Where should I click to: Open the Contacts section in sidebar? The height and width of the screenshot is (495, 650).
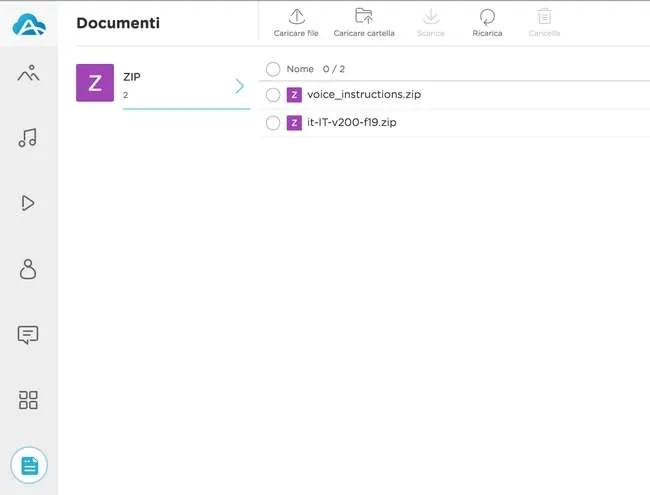click(28, 269)
